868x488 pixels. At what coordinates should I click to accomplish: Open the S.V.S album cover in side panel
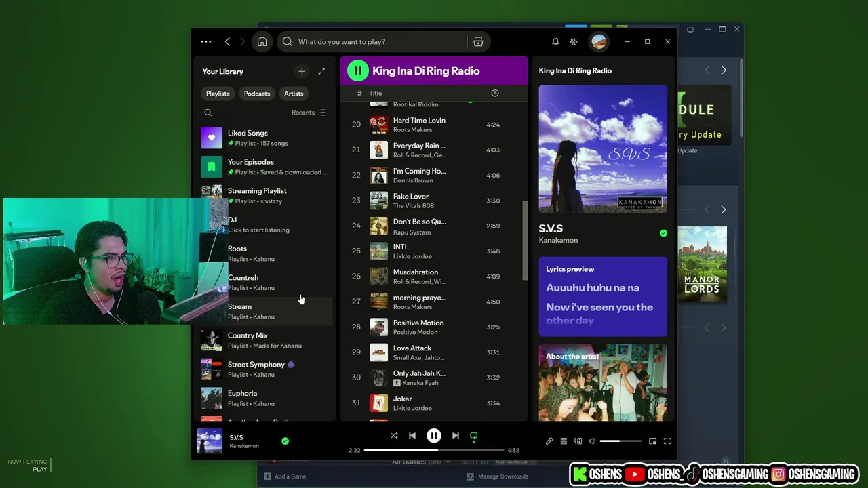tap(603, 149)
